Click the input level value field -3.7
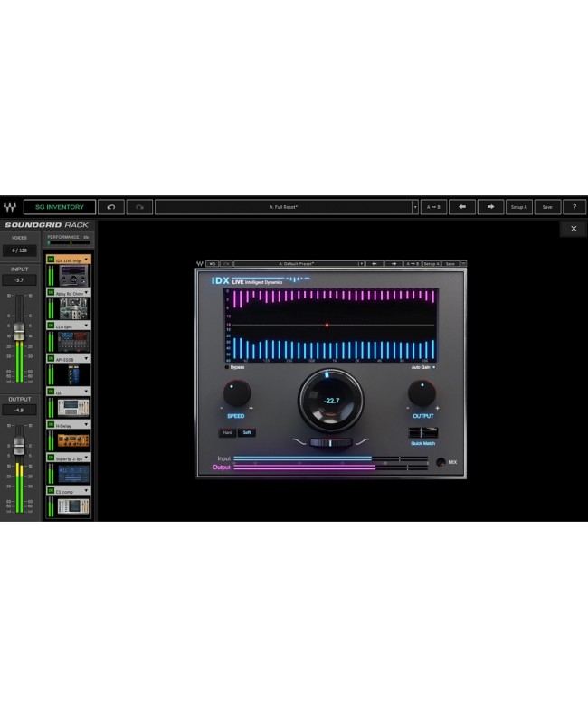588x718 pixels. click(x=19, y=280)
